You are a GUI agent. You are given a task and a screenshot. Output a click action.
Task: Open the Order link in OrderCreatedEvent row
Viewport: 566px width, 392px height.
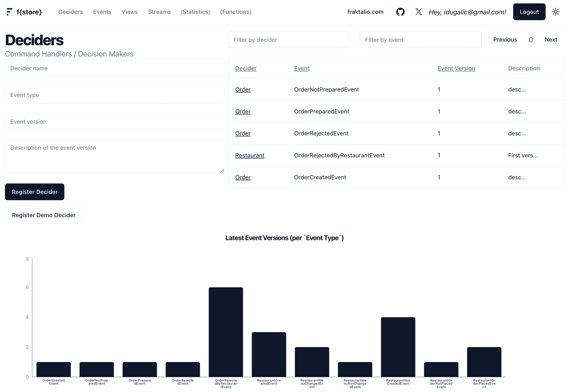pyautogui.click(x=243, y=177)
